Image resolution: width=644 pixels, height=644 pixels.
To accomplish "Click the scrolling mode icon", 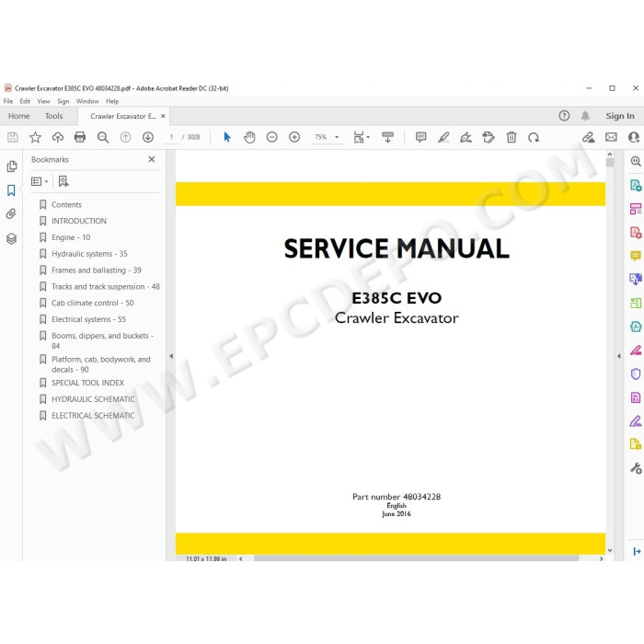I will [387, 137].
